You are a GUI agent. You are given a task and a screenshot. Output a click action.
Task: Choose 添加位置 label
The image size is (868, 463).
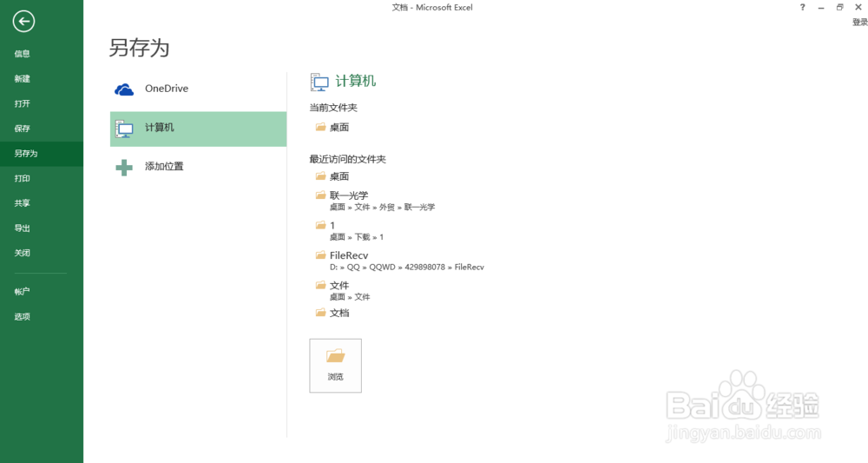click(x=164, y=166)
